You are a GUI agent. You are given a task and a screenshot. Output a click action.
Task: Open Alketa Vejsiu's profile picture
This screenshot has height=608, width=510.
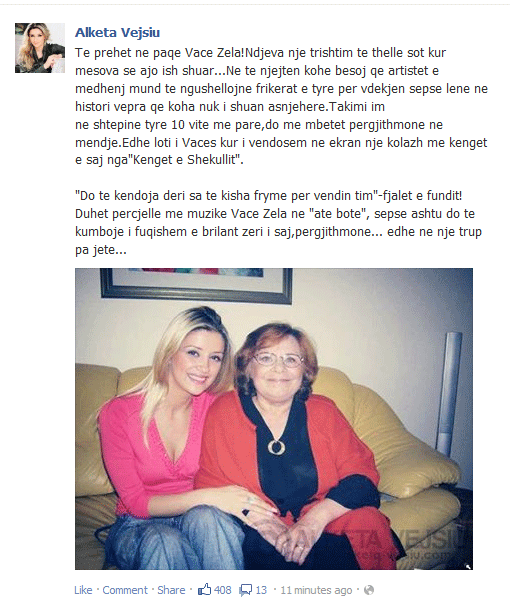pos(40,48)
